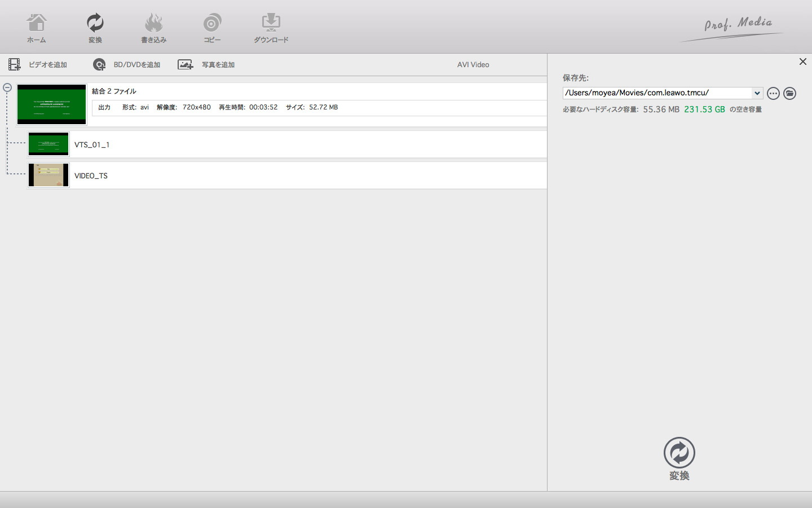Select the VIDEO_TS file entry
The width and height of the screenshot is (812, 508).
[91, 176]
